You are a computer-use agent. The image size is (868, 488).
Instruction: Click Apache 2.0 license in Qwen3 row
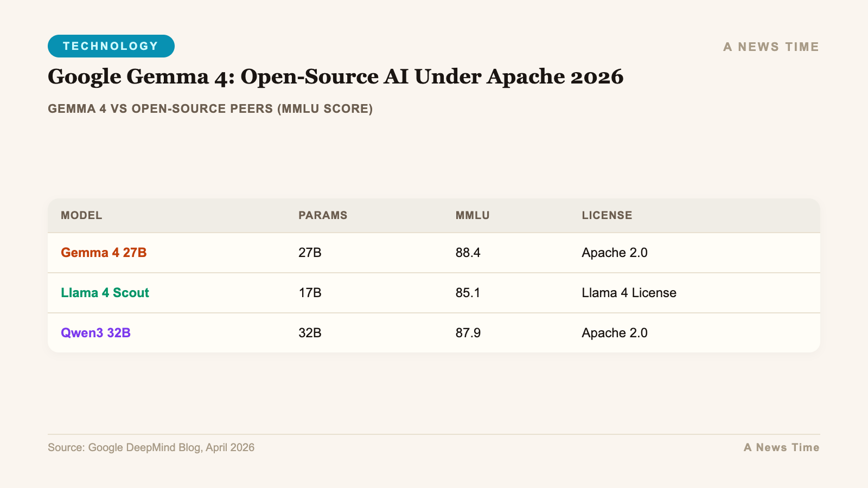pyautogui.click(x=615, y=333)
